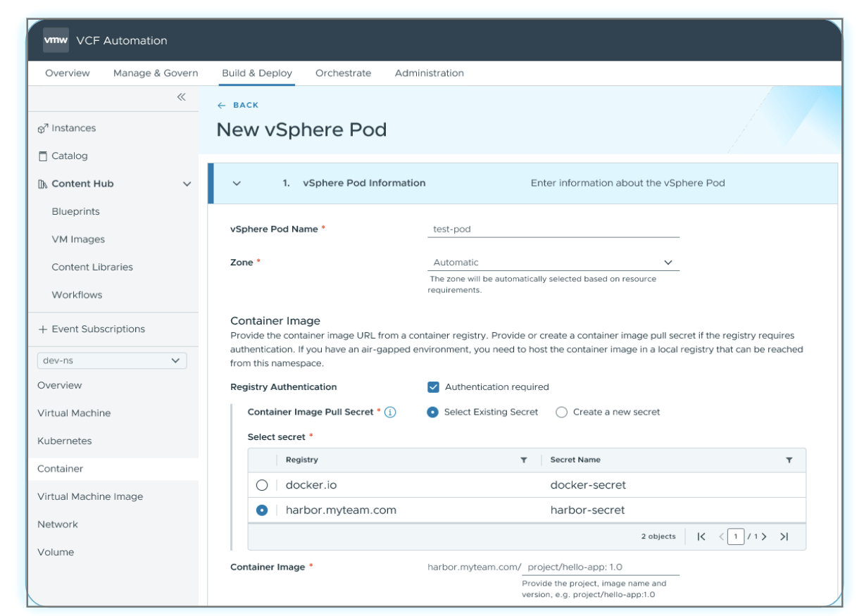This screenshot has height=616, width=864.
Task: Open the dev-ns namespace dropdown
Action: (112, 360)
